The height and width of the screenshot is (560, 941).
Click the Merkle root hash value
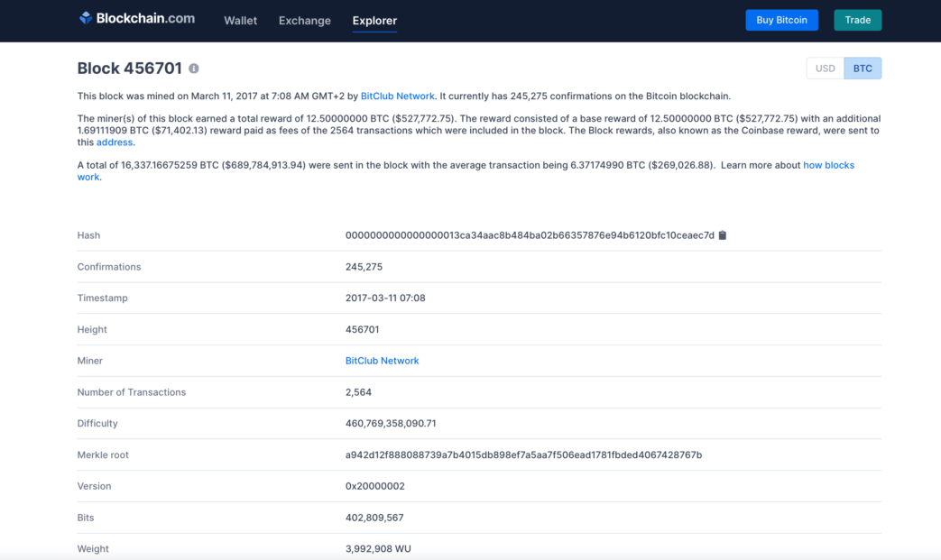coord(523,455)
